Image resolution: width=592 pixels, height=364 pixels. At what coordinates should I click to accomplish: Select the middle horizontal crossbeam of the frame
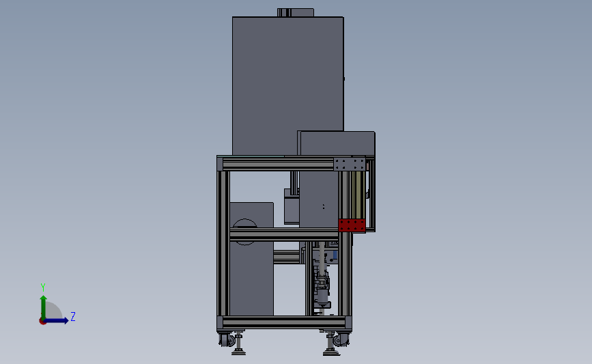[284, 234]
